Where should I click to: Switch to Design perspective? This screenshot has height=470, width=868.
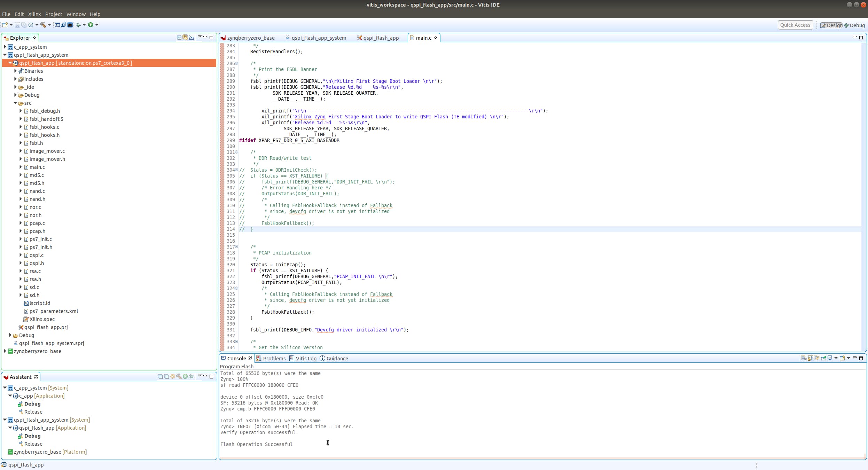(x=831, y=25)
